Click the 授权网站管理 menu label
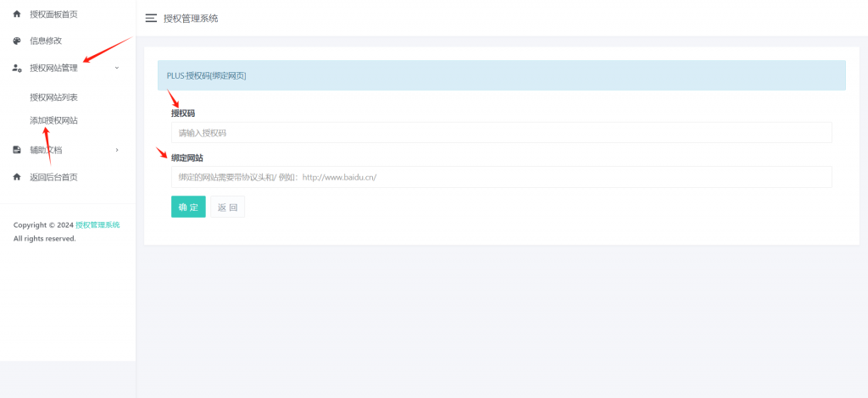Viewport: 868px width, 398px height. tap(53, 68)
